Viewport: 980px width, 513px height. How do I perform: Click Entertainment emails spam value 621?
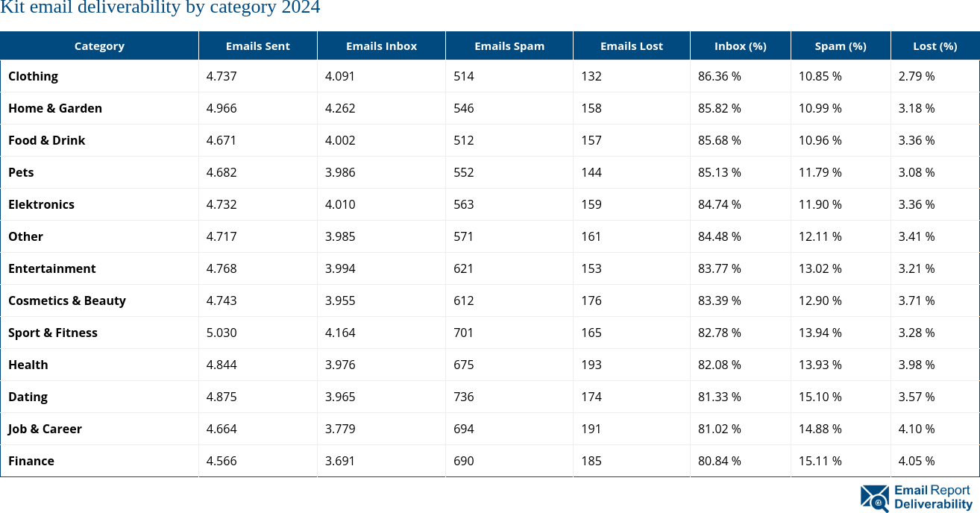463,268
